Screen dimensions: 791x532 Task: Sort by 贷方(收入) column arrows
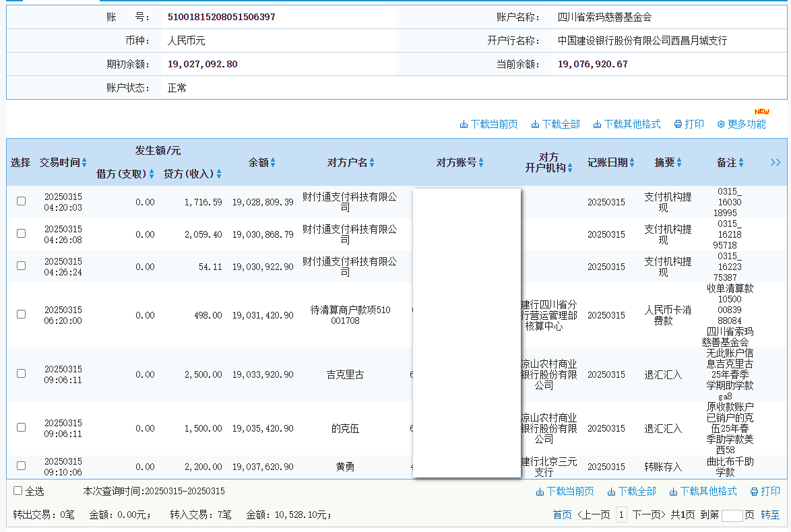coord(219,174)
